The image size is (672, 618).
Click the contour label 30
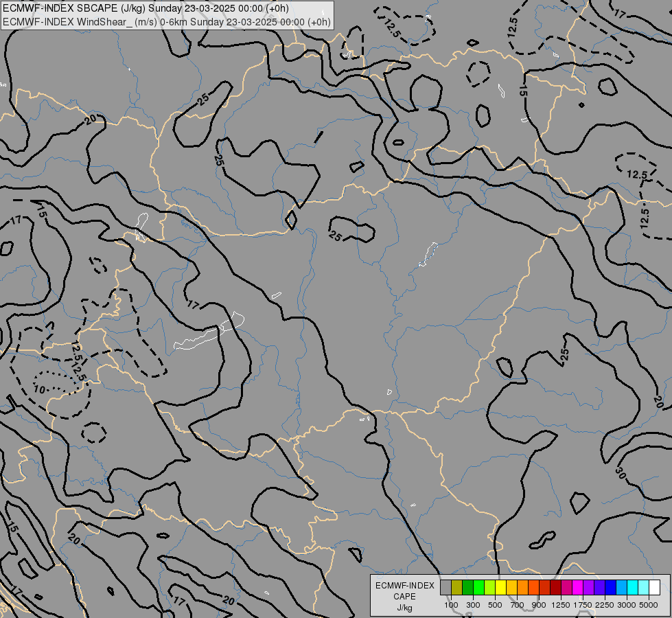click(620, 472)
